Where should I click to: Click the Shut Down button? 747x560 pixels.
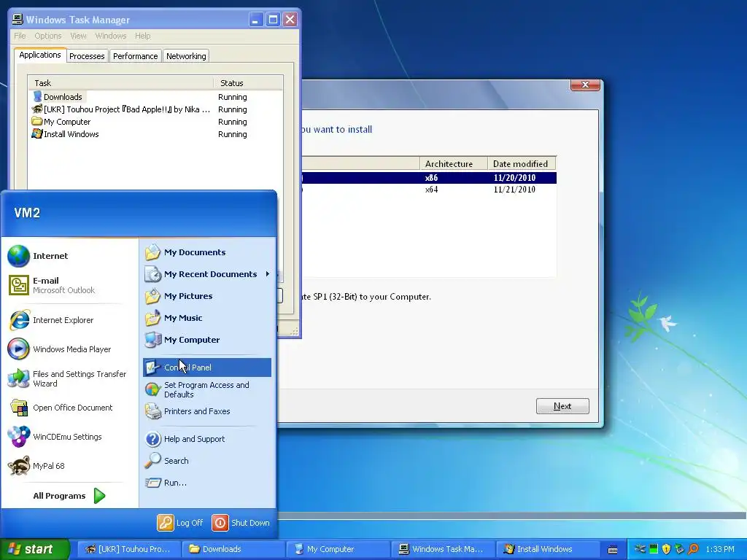[241, 523]
